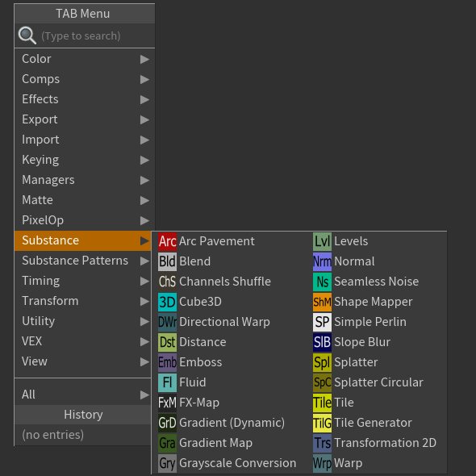This screenshot has width=476, height=476.
Task: Click the Wrp Warp icon
Action: pyautogui.click(x=323, y=463)
